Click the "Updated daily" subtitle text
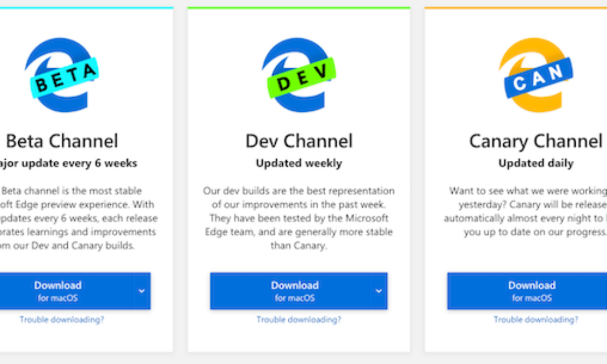The width and height of the screenshot is (607, 364). point(536,163)
